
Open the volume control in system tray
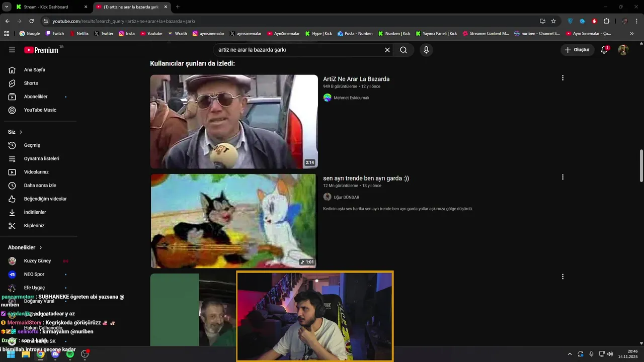pyautogui.click(x=610, y=354)
